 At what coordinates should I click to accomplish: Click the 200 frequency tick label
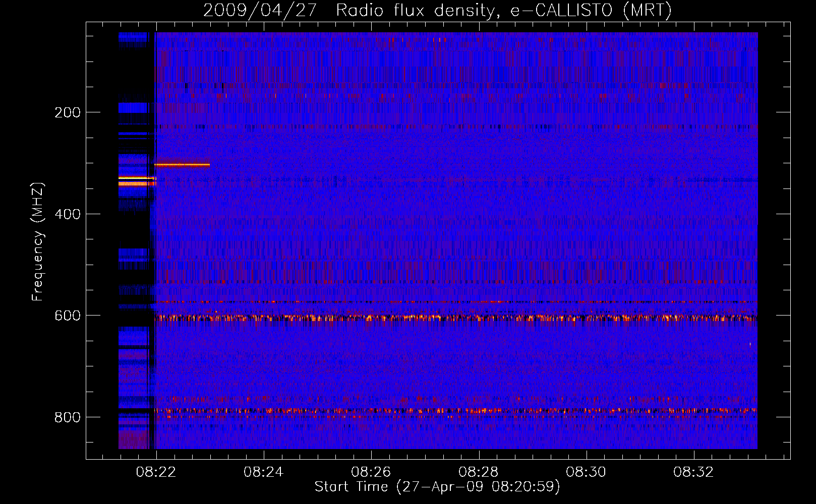coord(67,112)
